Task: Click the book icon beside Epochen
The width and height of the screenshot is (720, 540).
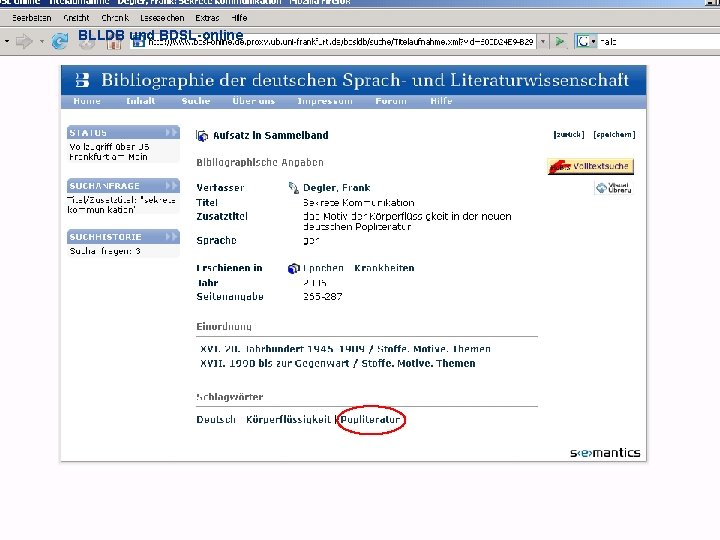Action: [x=293, y=268]
